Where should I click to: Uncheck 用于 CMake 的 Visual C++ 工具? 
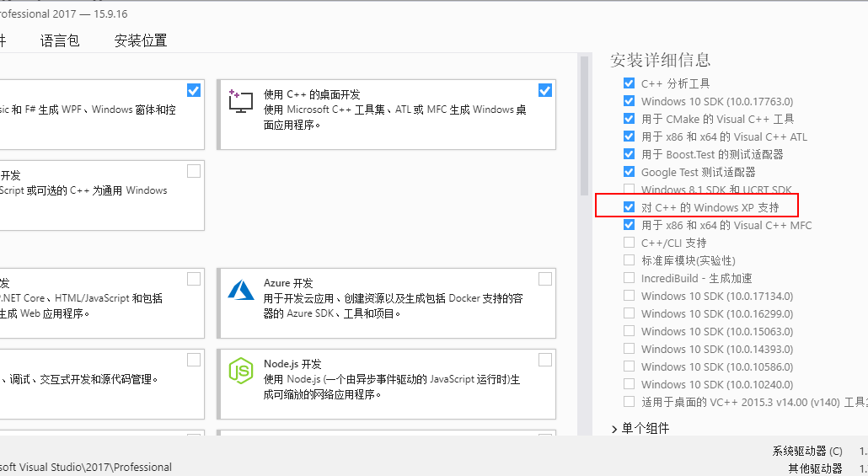tap(629, 119)
